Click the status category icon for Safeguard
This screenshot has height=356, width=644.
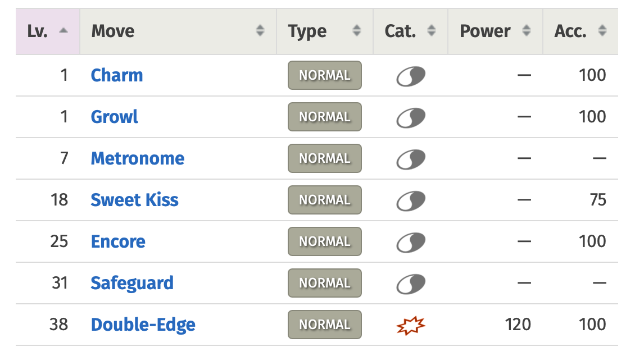[410, 284]
